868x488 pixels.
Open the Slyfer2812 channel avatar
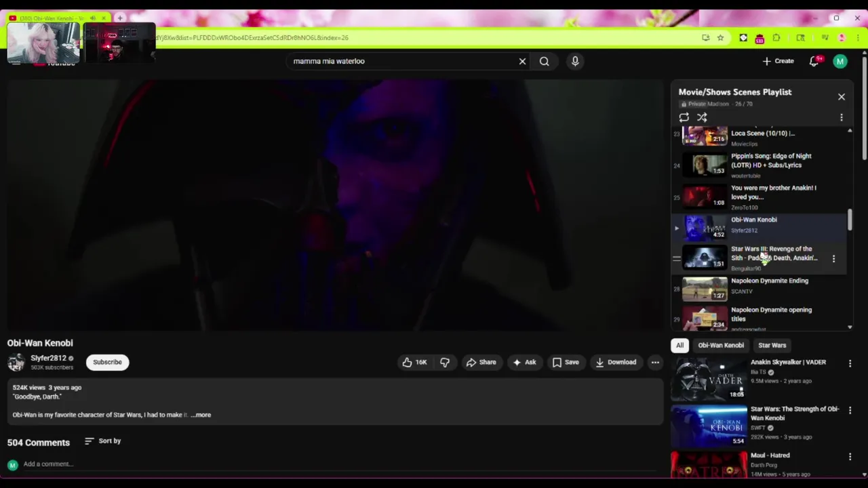[16, 363]
